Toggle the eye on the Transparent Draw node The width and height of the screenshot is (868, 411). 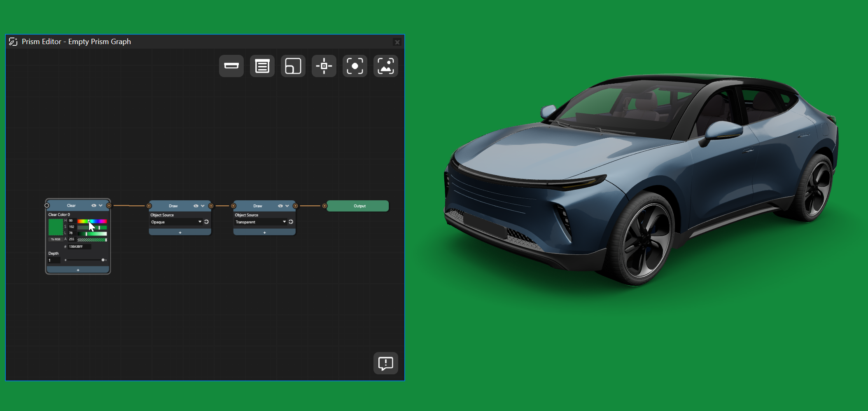[280, 206]
